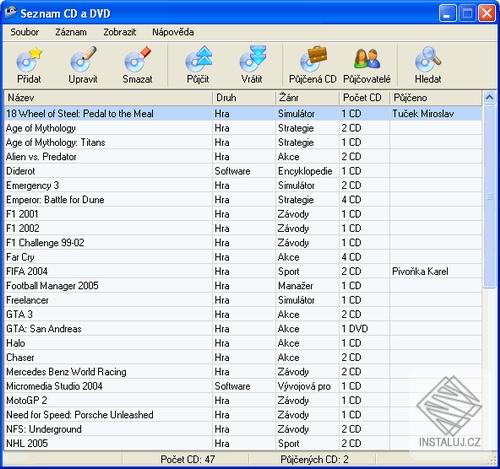Click the Počet CD: 47 status entry
500x469 pixels.
188,459
